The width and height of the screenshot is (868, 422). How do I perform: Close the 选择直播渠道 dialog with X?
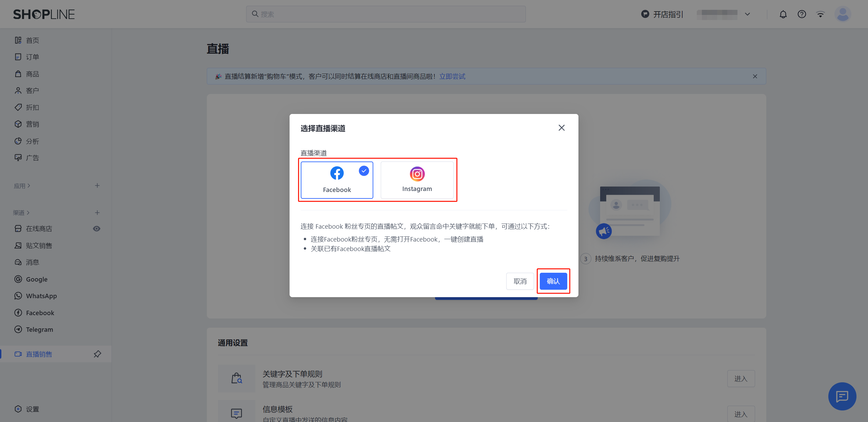(561, 128)
